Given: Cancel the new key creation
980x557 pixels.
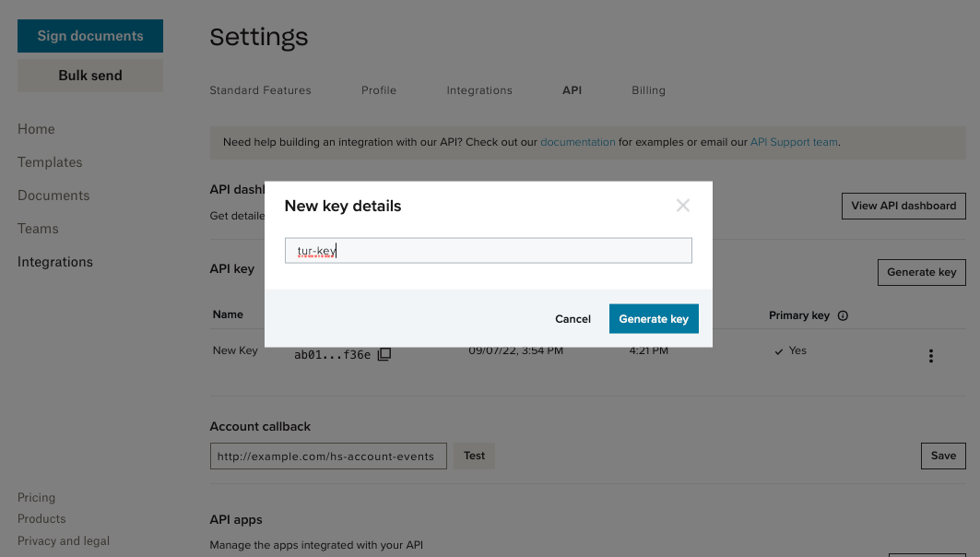Looking at the screenshot, I should click(x=573, y=318).
